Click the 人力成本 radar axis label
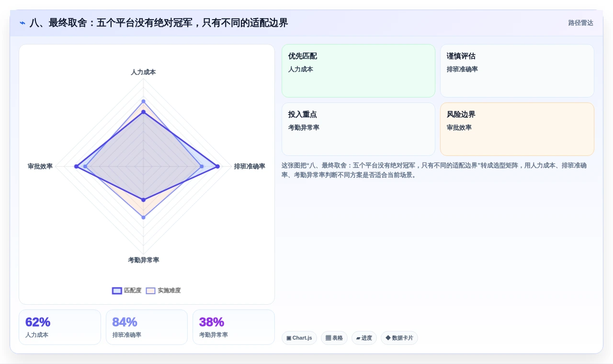This screenshot has width=613, height=364. (143, 72)
